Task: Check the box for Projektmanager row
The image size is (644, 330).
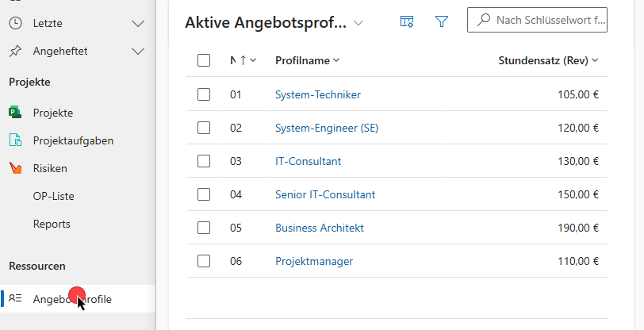Action: (204, 261)
